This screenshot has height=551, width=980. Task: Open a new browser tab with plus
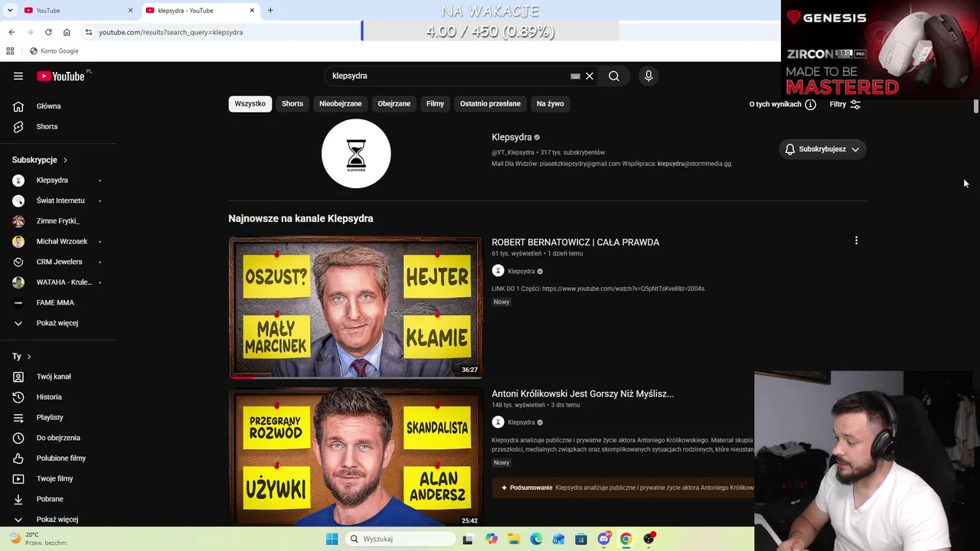(270, 11)
